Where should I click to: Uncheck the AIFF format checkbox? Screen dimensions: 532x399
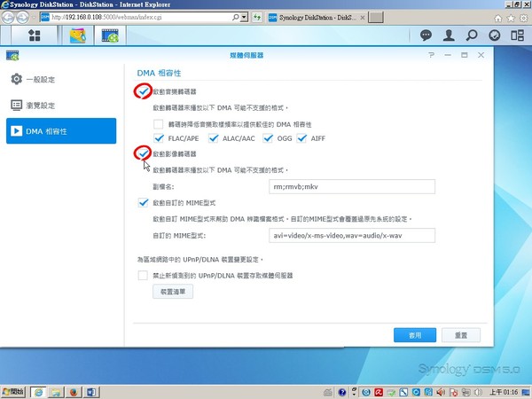(x=301, y=138)
